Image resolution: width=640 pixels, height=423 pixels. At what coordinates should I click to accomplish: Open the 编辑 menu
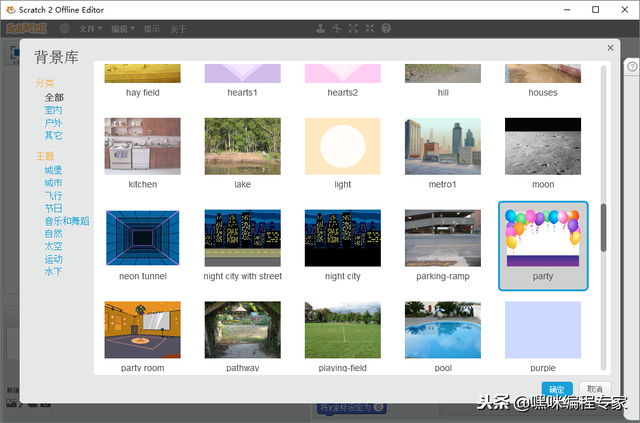click(x=122, y=29)
